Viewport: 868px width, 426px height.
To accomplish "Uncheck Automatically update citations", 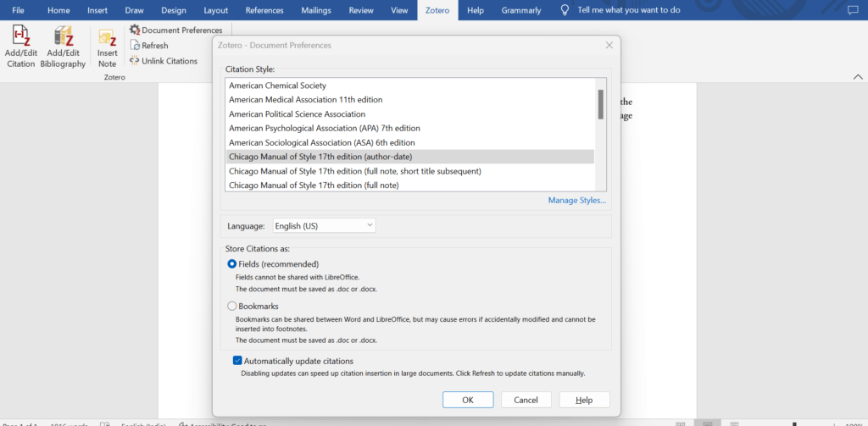I will tap(237, 361).
